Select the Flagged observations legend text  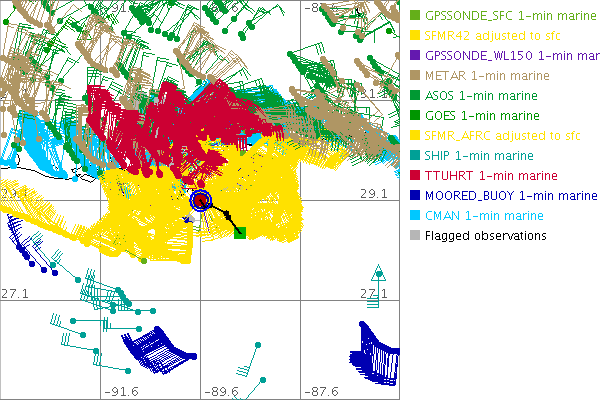[485, 236]
